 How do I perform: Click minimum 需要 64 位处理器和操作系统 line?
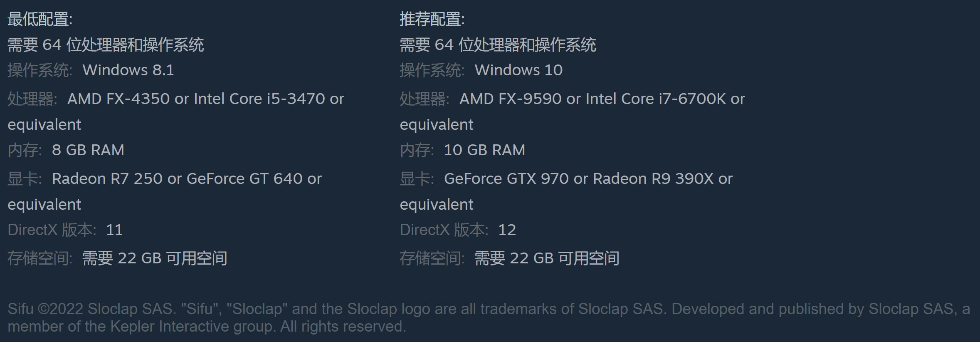click(x=106, y=45)
